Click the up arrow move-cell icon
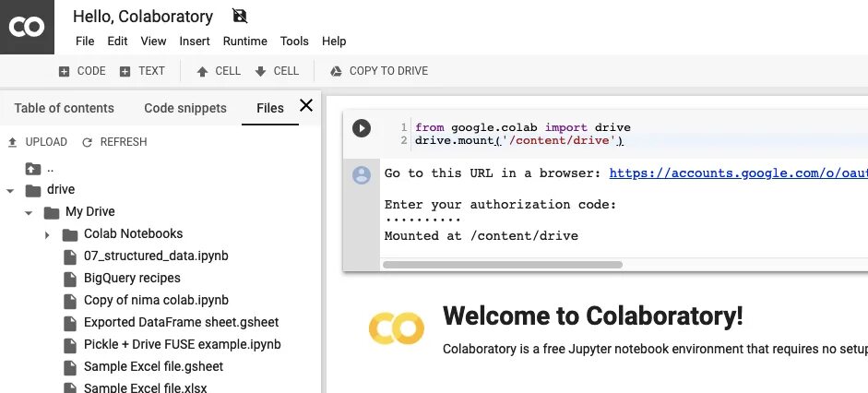The height and width of the screenshot is (393, 868). 203,71
